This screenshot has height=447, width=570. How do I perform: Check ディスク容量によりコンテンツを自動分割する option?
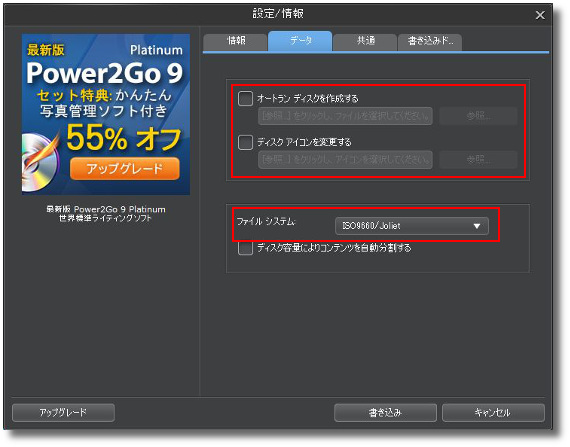click(x=245, y=248)
